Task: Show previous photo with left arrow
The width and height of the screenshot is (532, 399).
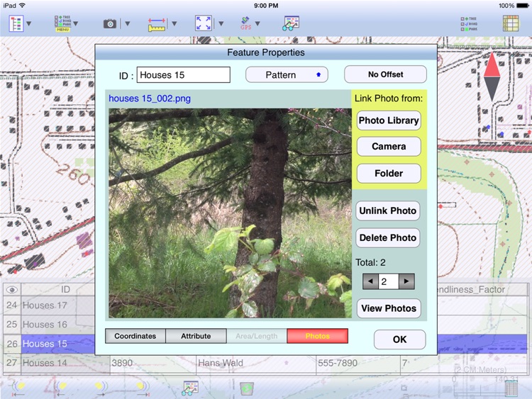Action: [x=370, y=281]
